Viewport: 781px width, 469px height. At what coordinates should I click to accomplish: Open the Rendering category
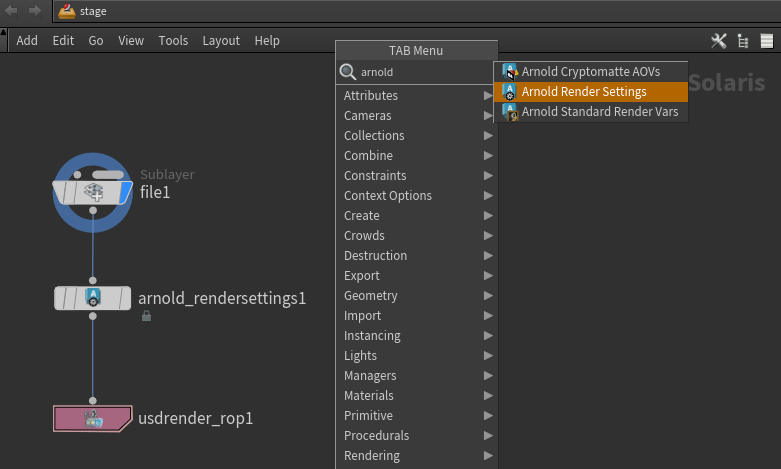[x=416, y=456]
